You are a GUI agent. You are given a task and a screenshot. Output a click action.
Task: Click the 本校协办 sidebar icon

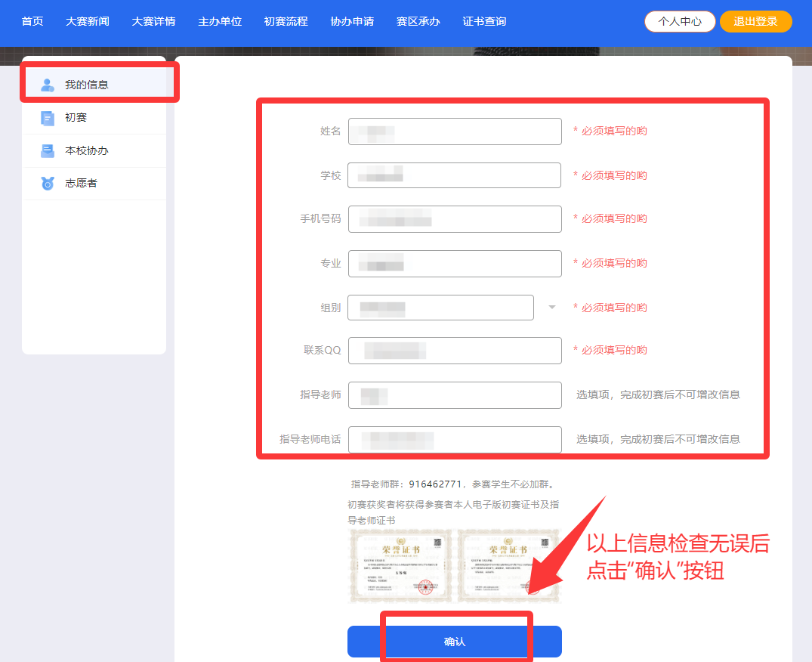(x=47, y=150)
